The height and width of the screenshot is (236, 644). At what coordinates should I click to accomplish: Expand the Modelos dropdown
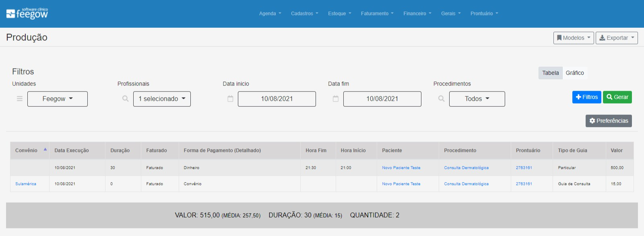(574, 38)
